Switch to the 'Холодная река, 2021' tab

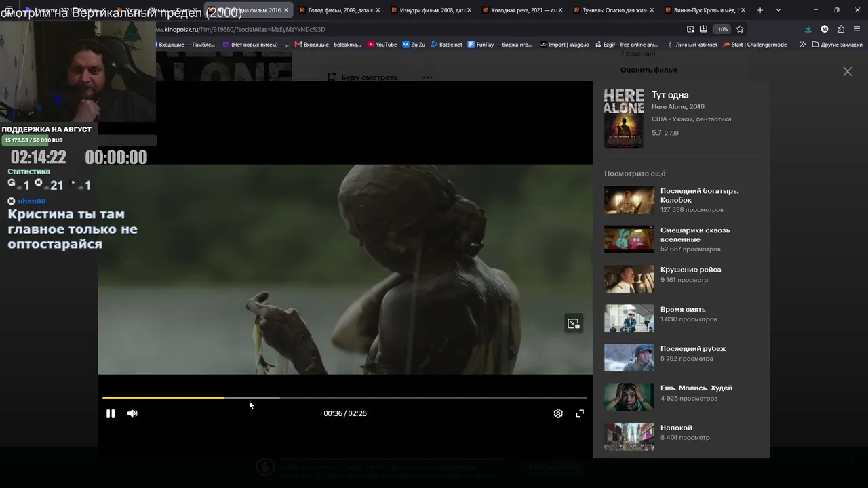(x=522, y=10)
